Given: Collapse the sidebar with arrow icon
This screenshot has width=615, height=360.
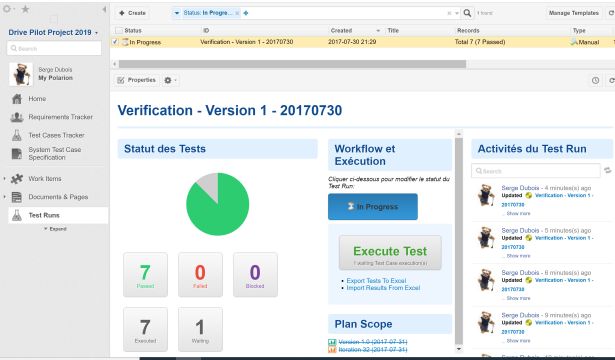Looking at the screenshot, I should (104, 9).
